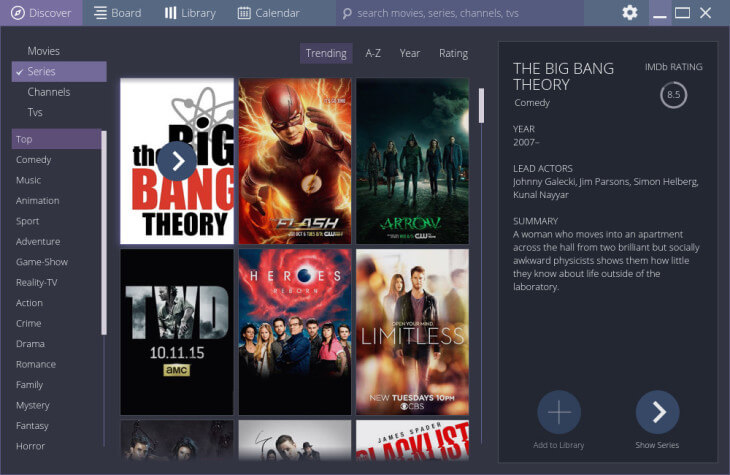Open the Discover tab
This screenshot has width=730, height=475.
[41, 13]
